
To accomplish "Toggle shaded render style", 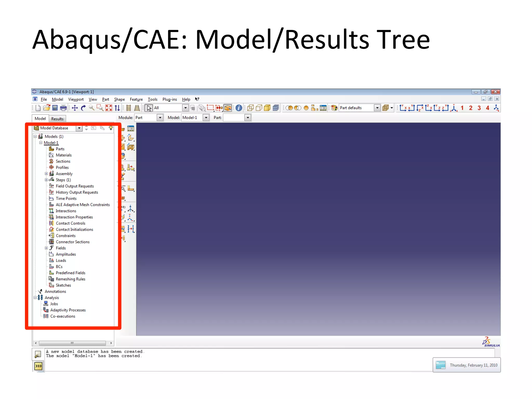I will click(267, 108).
